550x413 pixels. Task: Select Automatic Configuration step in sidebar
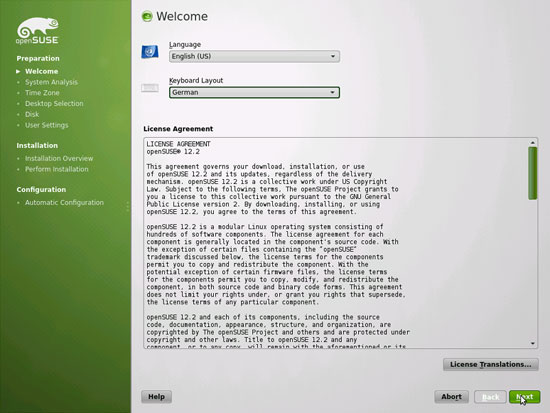64,203
